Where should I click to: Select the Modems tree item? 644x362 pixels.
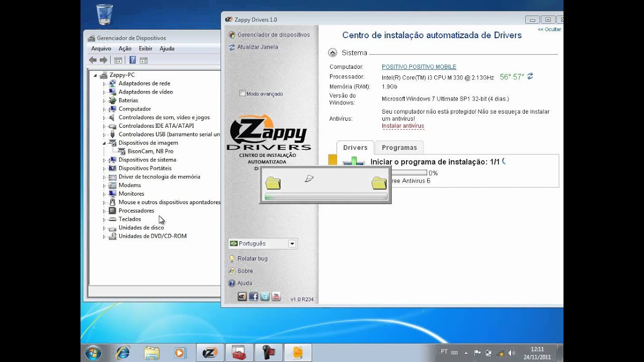pos(130,186)
